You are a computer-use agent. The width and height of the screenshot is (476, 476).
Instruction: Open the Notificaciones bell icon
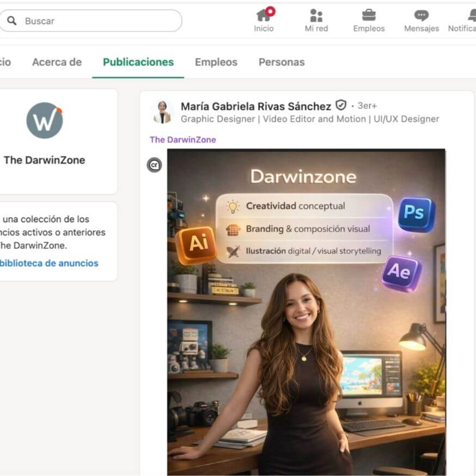(x=471, y=15)
